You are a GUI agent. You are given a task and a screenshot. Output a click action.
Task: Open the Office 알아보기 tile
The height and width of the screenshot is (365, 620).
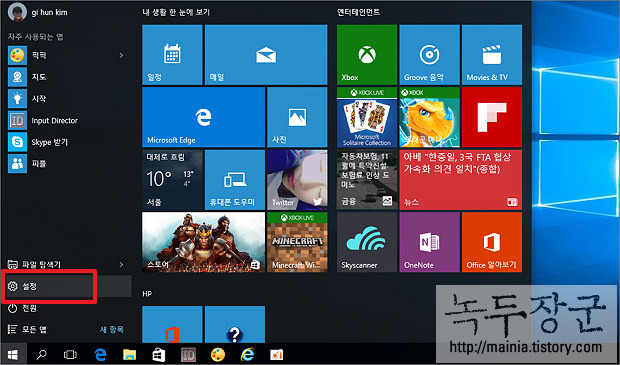coord(492,242)
